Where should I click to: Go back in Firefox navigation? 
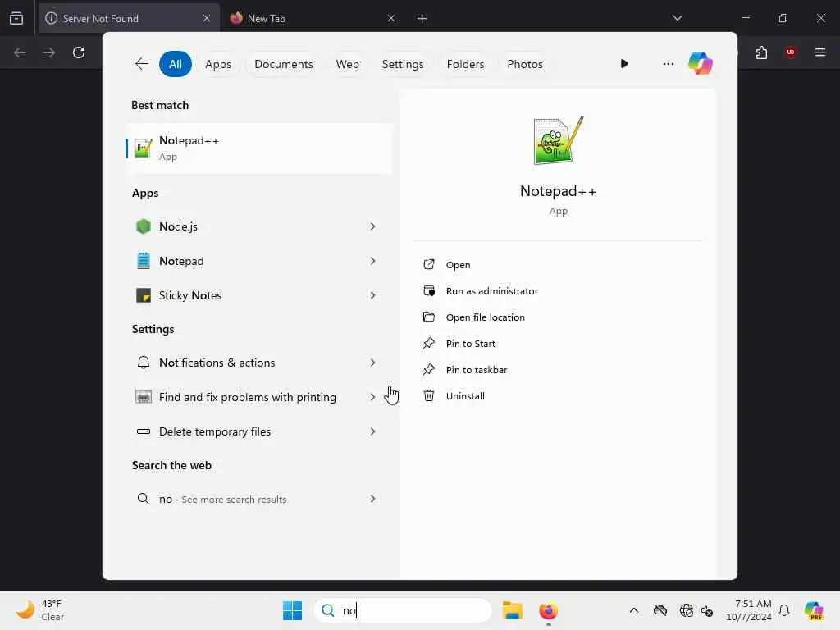tap(20, 52)
